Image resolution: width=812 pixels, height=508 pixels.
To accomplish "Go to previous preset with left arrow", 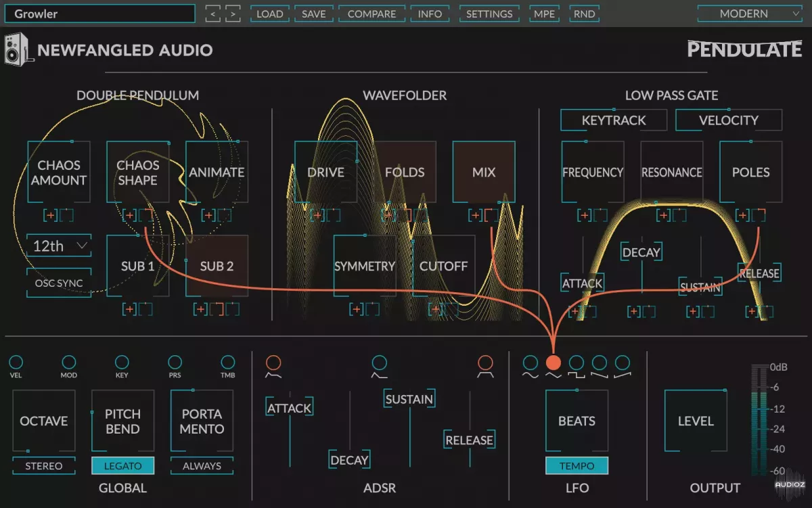I will [x=213, y=14].
